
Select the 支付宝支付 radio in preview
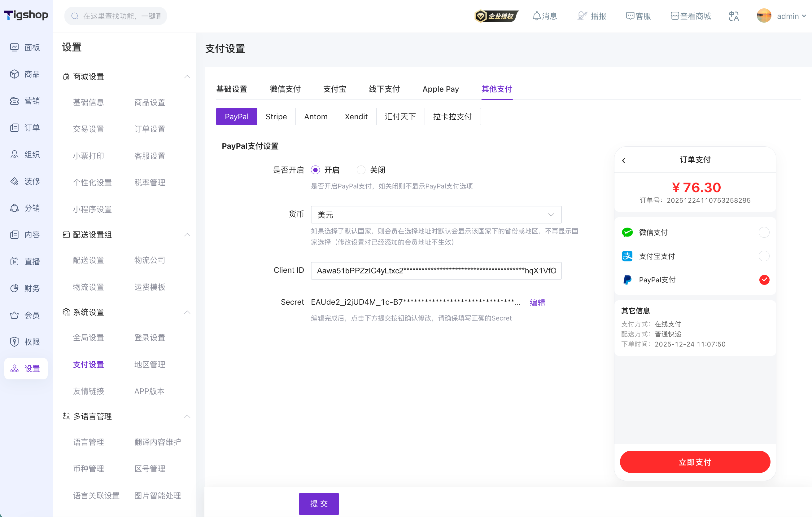point(764,256)
